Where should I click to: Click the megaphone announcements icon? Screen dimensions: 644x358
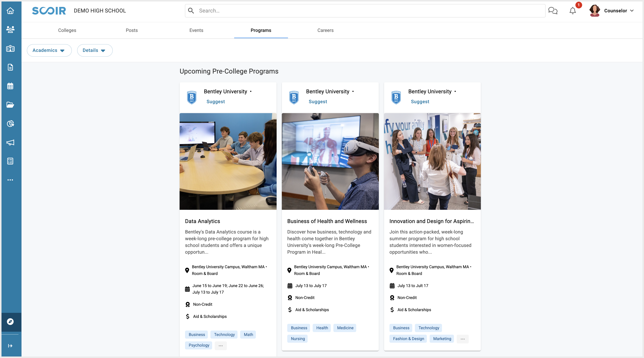coord(10,142)
